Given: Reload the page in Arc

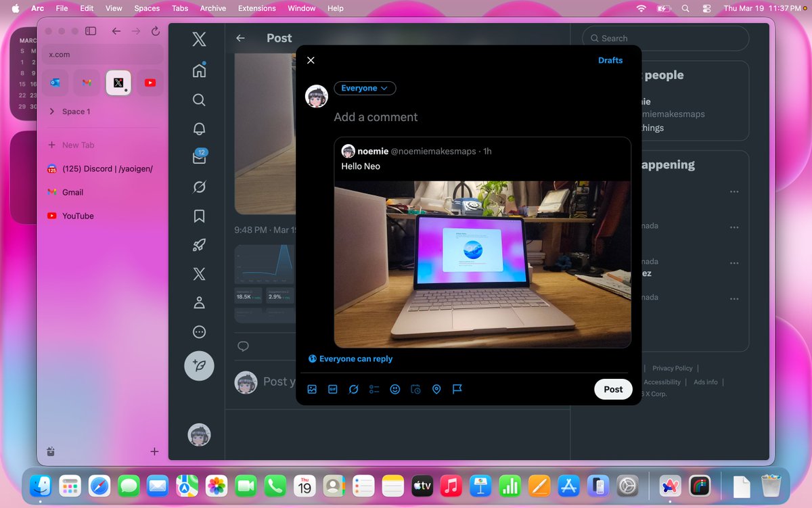Looking at the screenshot, I should [156, 31].
